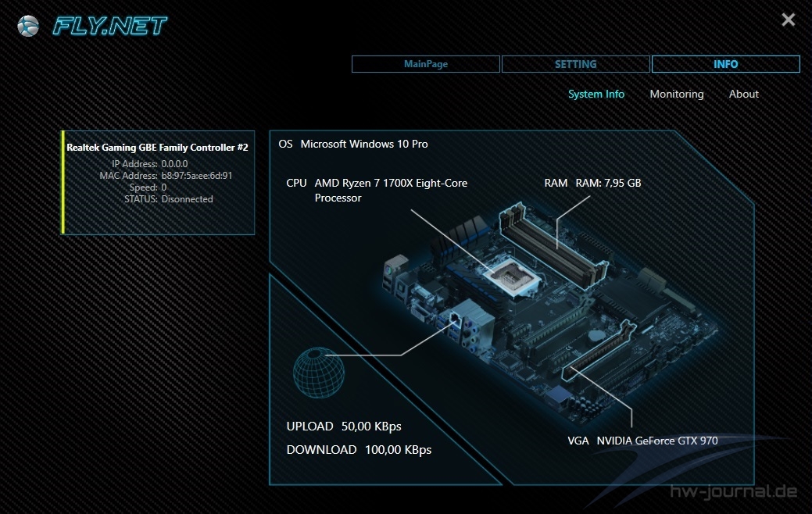This screenshot has height=514, width=812.
Task: Close the FLY.NET window
Action: point(788,20)
